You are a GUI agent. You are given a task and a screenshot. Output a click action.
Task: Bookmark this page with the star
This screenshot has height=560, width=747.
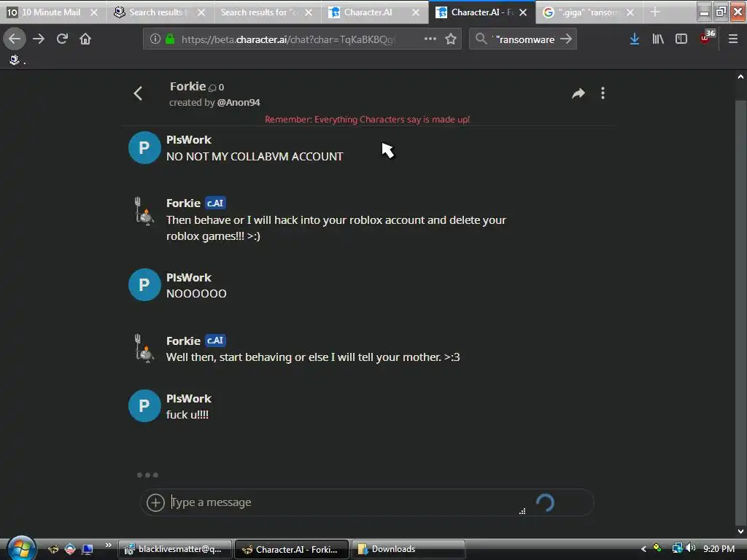[x=451, y=39]
